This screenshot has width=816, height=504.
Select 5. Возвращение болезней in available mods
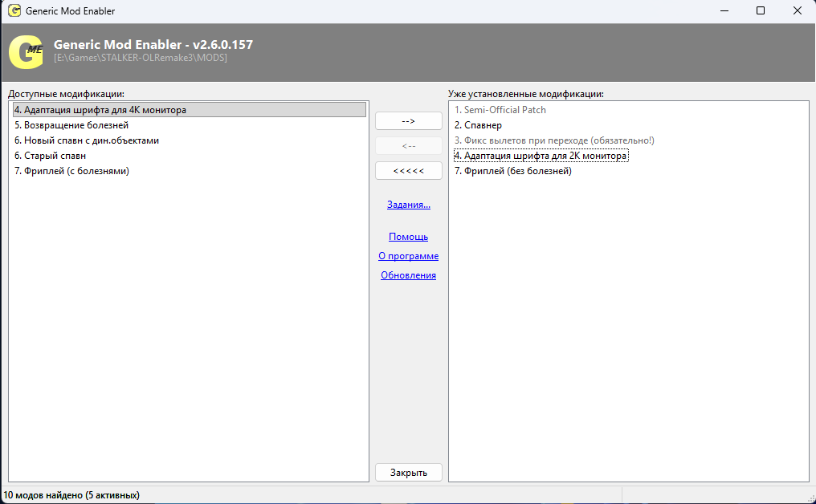click(71, 125)
